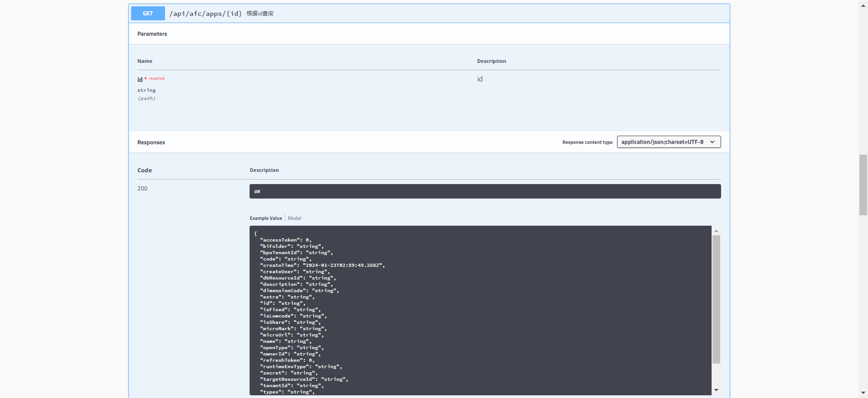
Task: Click the 200 response code
Action: [x=142, y=189]
